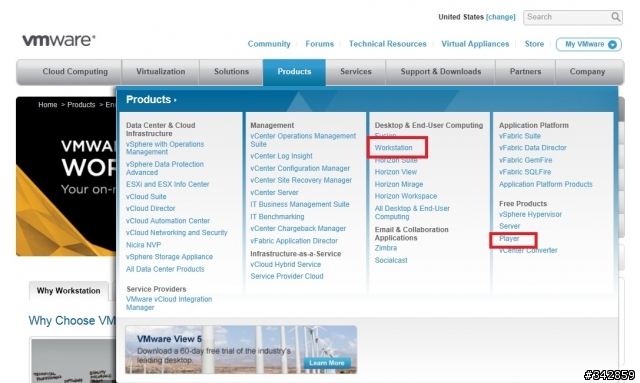640x383 pixels.
Task: Open vCenter Operations Management Suite
Action: pos(303,140)
